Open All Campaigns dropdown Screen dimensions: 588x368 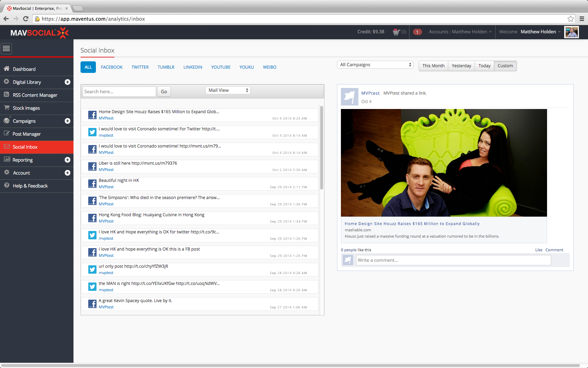(375, 65)
